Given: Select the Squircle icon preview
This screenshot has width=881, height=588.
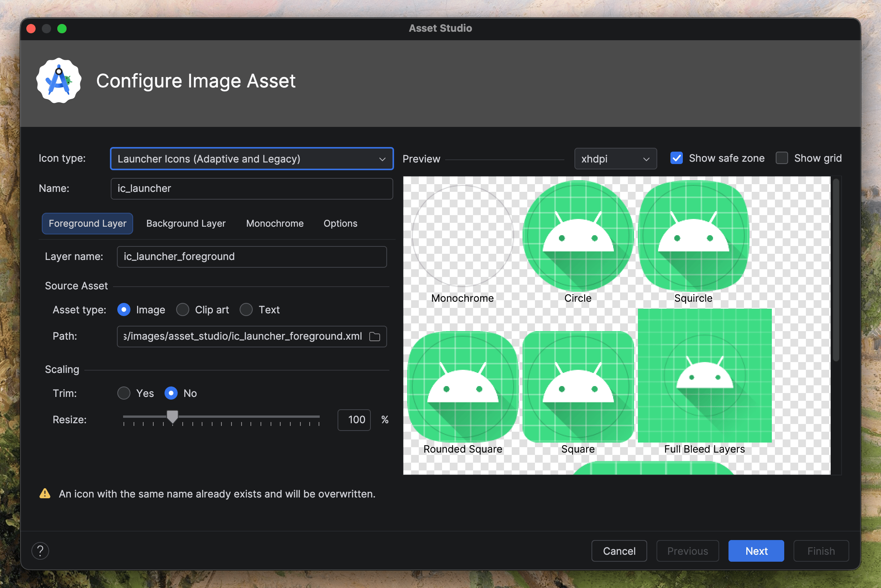Looking at the screenshot, I should (x=693, y=236).
